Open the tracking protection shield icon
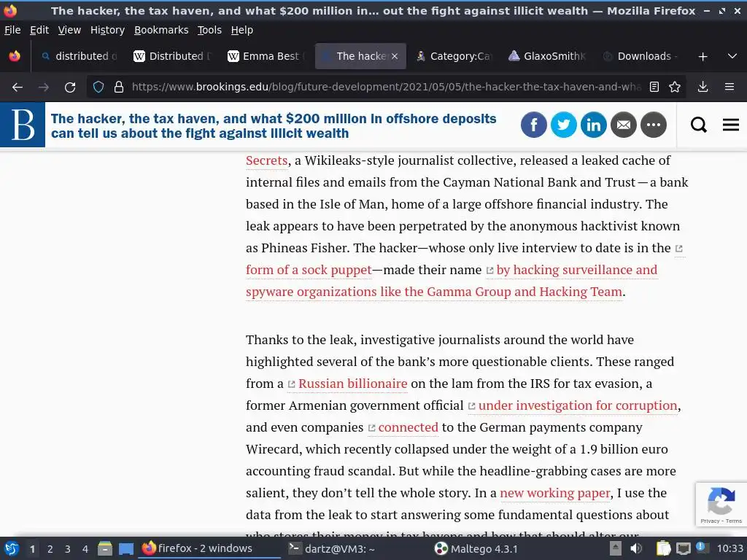 pyautogui.click(x=98, y=87)
